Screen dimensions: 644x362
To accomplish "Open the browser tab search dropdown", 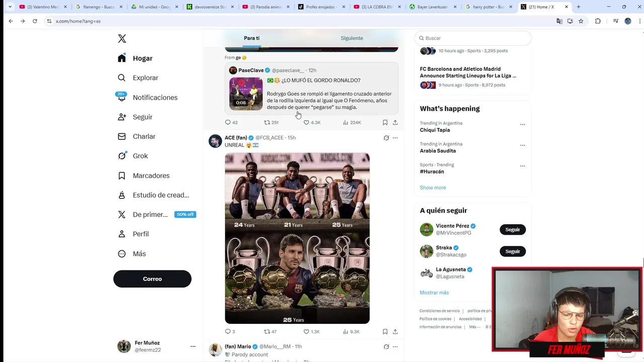I will (10, 7).
